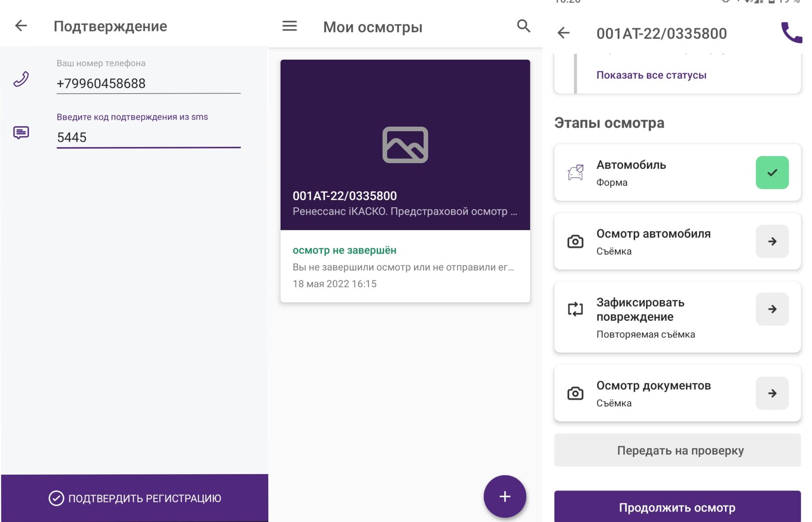Open Осмотр документов stage via arrow

pyautogui.click(x=772, y=393)
